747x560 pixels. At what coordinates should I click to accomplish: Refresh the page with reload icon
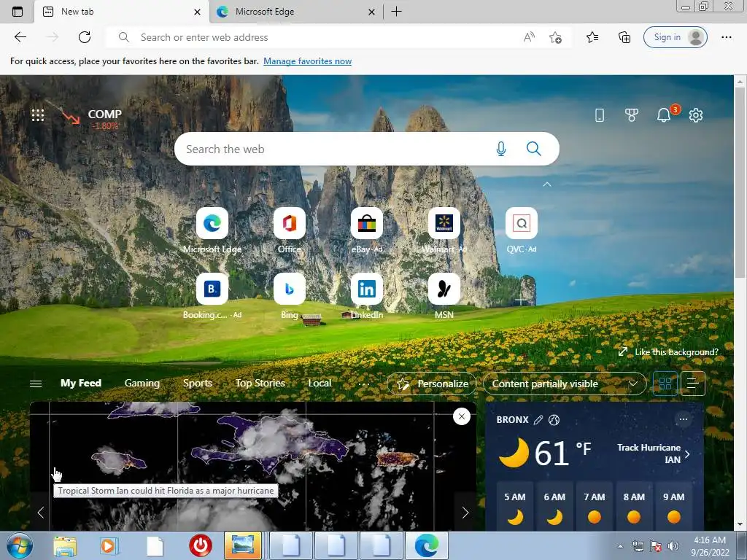pyautogui.click(x=85, y=37)
